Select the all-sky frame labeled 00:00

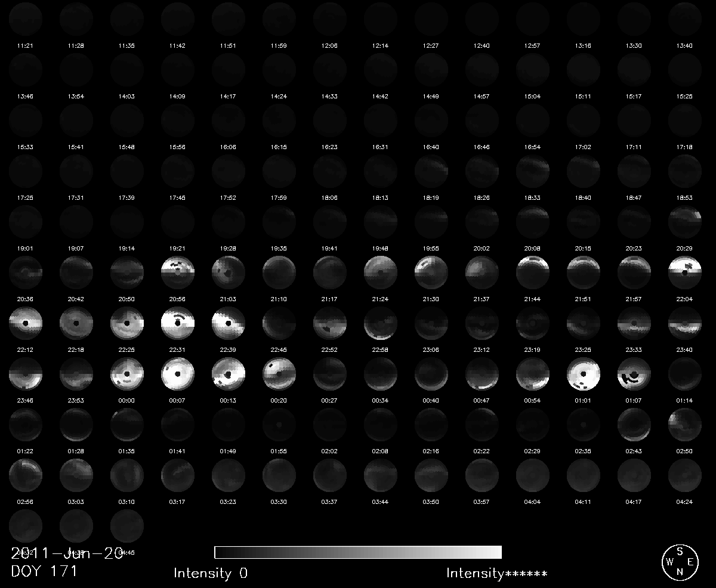[x=127, y=373]
